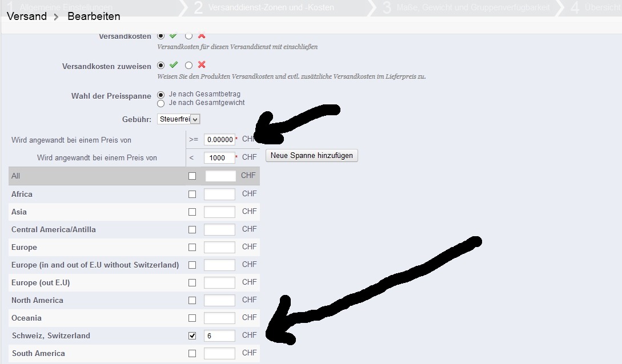Viewport: 622px width, 364px height.
Task: Click 'Europe (in and out of E.U without Switzerland)' label
Action: click(95, 265)
